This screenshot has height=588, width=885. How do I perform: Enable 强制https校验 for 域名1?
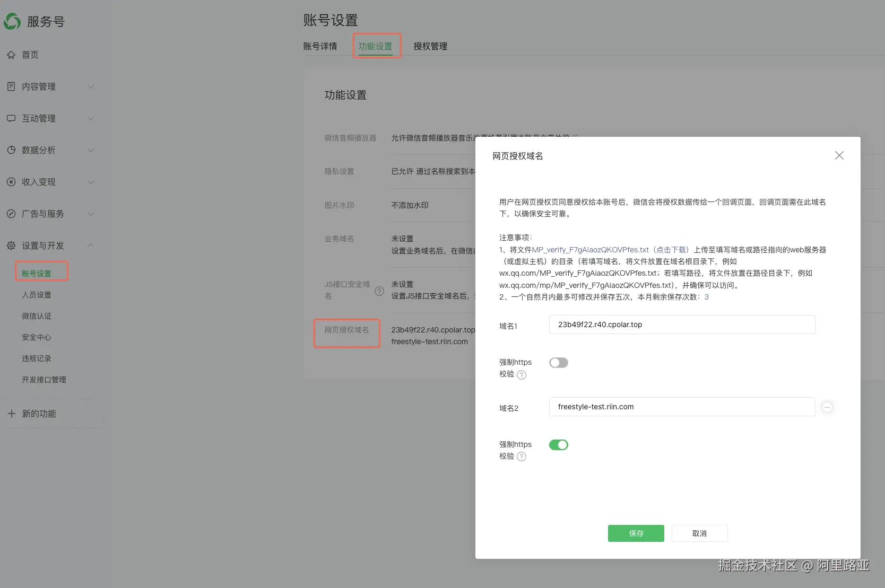[558, 362]
